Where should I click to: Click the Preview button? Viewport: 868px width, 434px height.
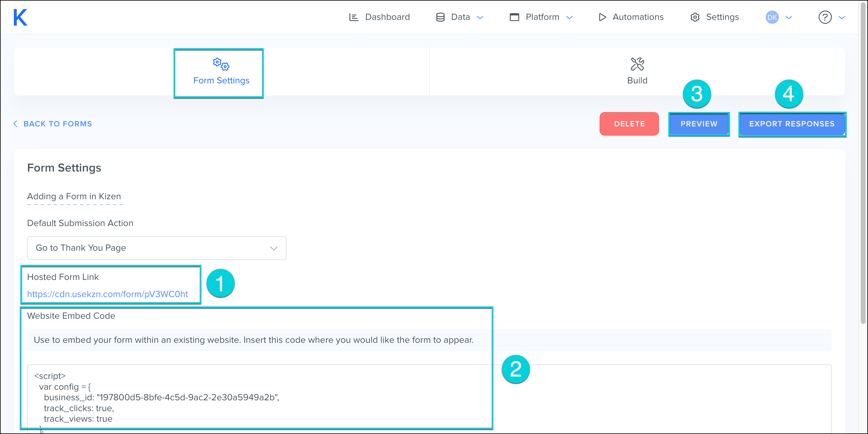(699, 124)
